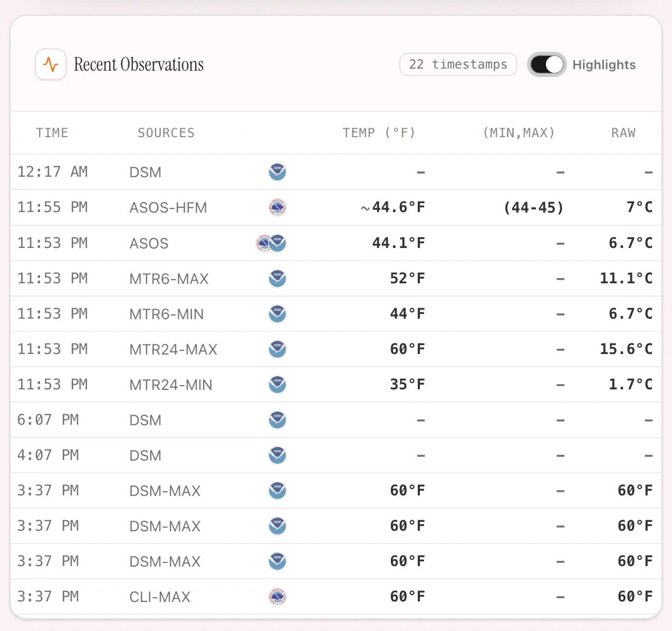Click the 22 timestamps badge
This screenshot has width=672, height=631.
point(458,64)
